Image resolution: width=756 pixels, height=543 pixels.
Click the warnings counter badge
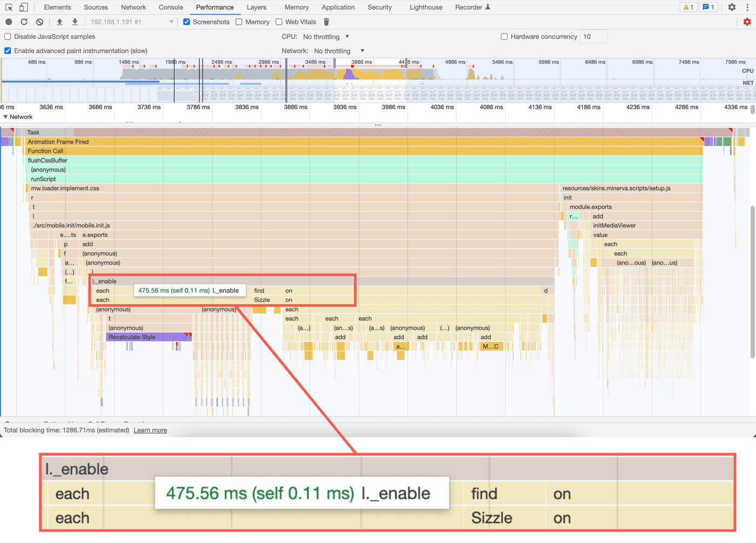[x=688, y=7]
